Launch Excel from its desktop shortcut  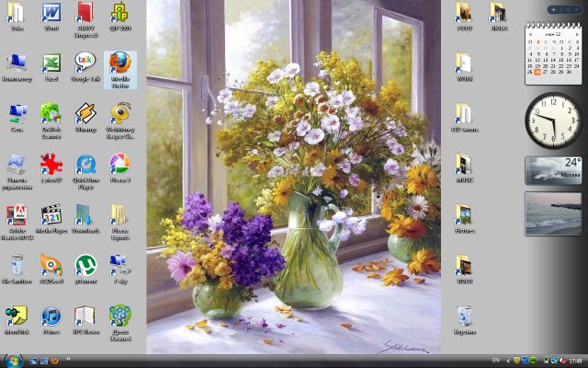tap(51, 67)
